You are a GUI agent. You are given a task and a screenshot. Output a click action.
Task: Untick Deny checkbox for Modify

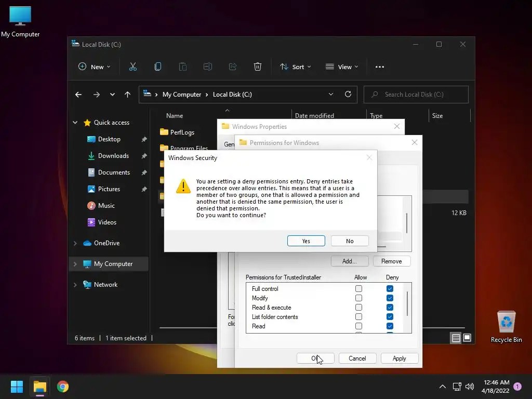(x=390, y=298)
